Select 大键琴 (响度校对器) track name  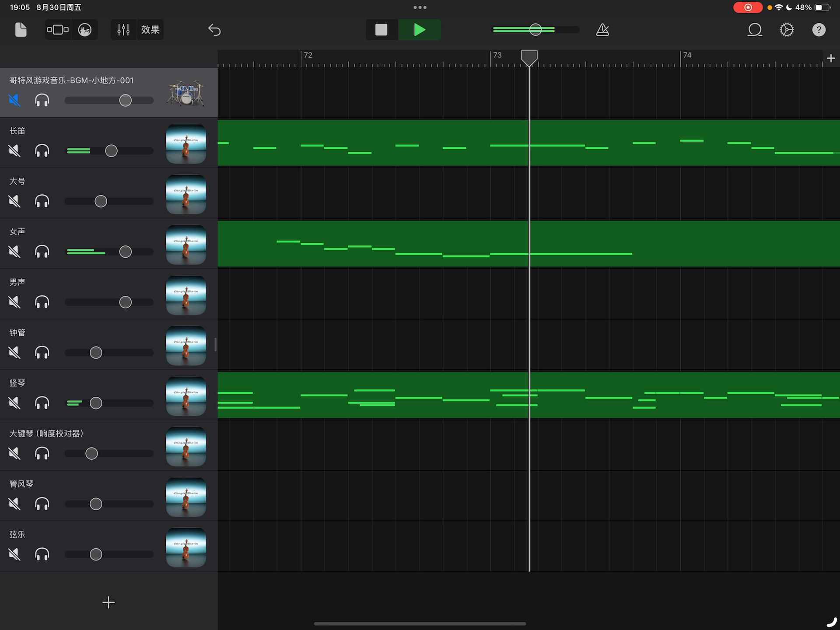point(46,434)
